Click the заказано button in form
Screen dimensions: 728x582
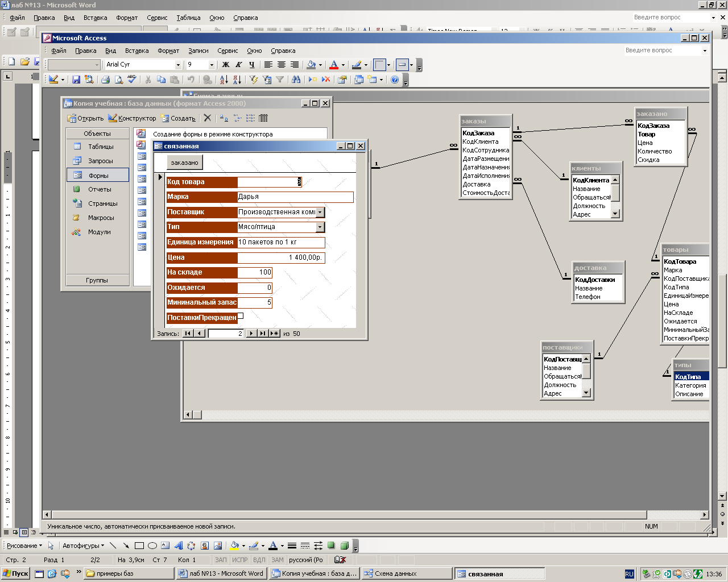pyautogui.click(x=185, y=163)
